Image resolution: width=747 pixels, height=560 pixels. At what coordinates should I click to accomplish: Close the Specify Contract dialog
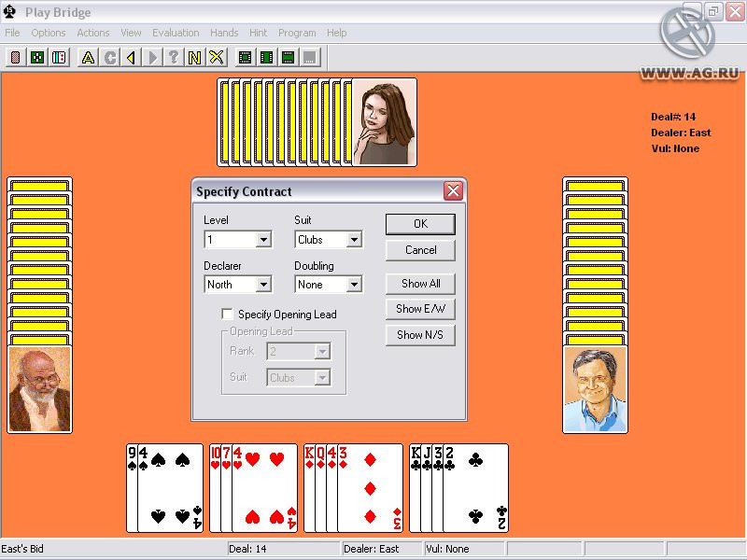tap(453, 191)
